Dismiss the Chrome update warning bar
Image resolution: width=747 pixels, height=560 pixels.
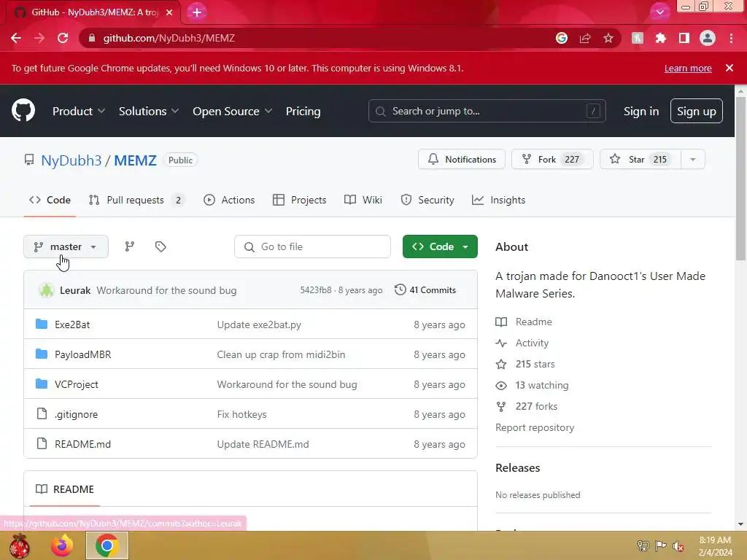pyautogui.click(x=729, y=68)
